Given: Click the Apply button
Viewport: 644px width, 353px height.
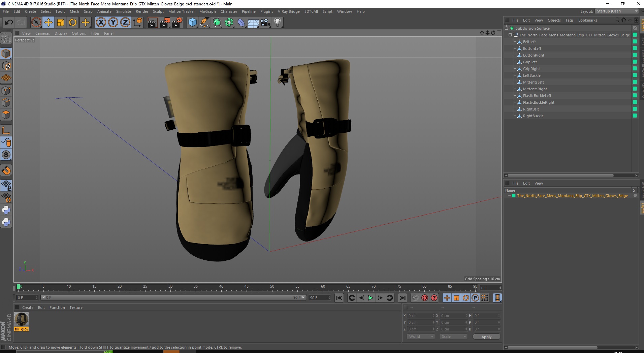Looking at the screenshot, I should 486,337.
